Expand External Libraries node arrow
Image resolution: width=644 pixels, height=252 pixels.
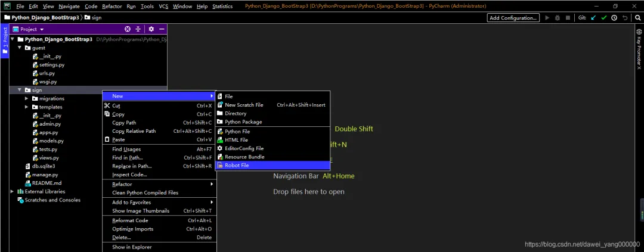coord(13,192)
